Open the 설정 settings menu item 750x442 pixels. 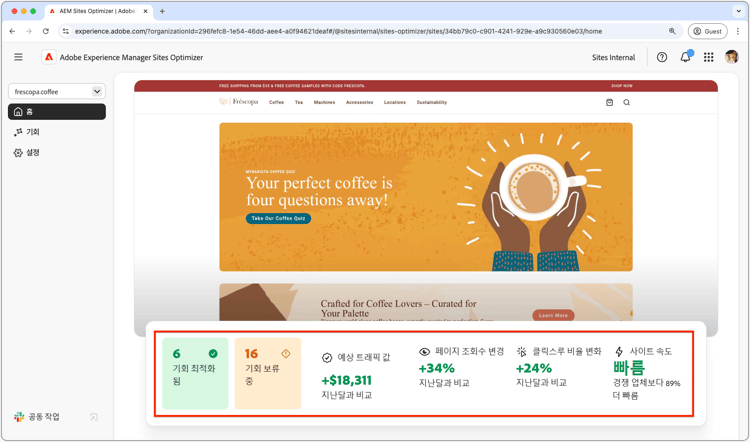(27, 153)
